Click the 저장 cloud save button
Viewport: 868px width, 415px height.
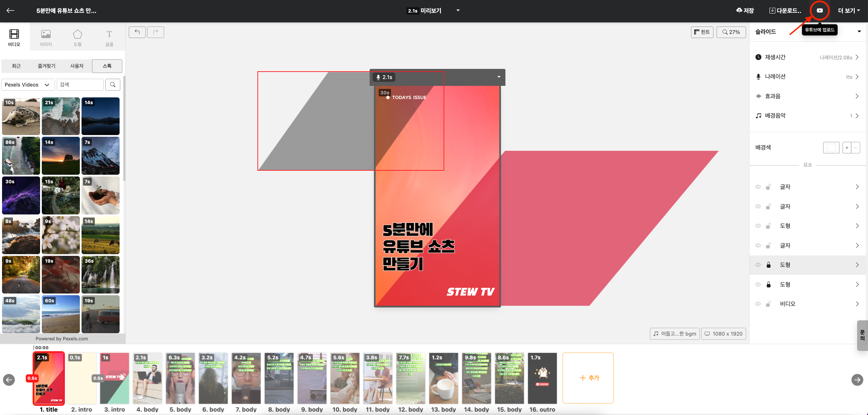(x=745, y=11)
